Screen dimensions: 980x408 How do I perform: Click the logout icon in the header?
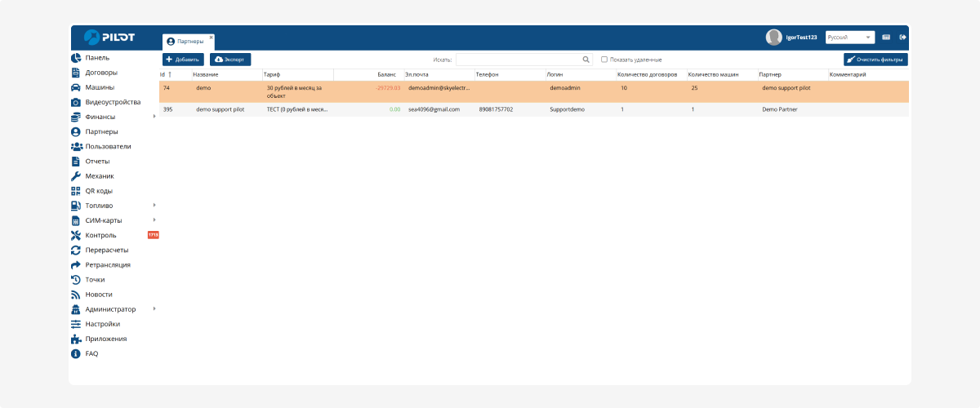[902, 37]
